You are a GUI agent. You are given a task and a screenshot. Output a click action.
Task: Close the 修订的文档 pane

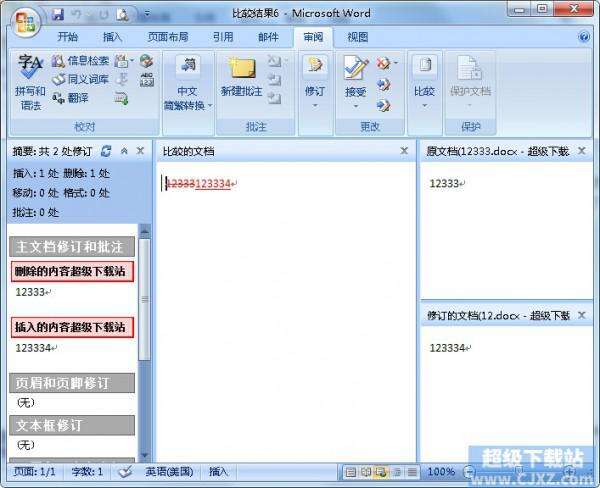[582, 315]
